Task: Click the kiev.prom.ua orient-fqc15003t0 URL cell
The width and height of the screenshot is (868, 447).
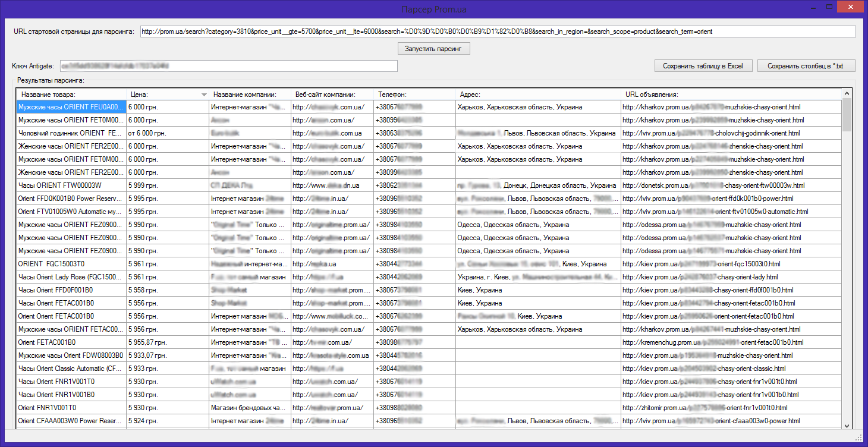Action: (731, 264)
